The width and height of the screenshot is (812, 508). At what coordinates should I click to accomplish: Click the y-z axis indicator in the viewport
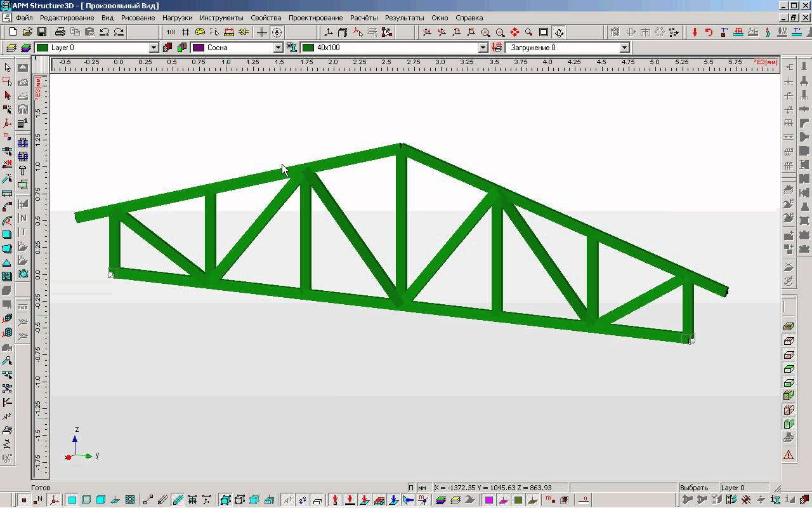point(81,444)
